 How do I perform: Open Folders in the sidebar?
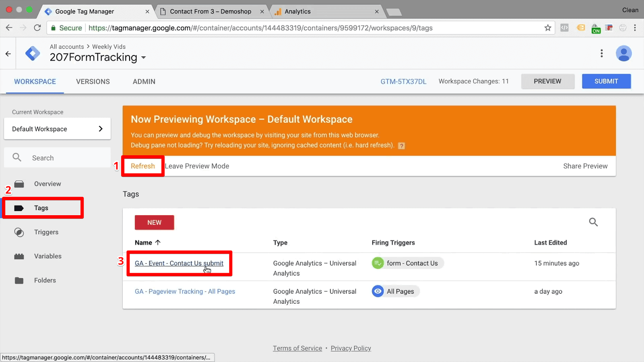[x=45, y=280]
